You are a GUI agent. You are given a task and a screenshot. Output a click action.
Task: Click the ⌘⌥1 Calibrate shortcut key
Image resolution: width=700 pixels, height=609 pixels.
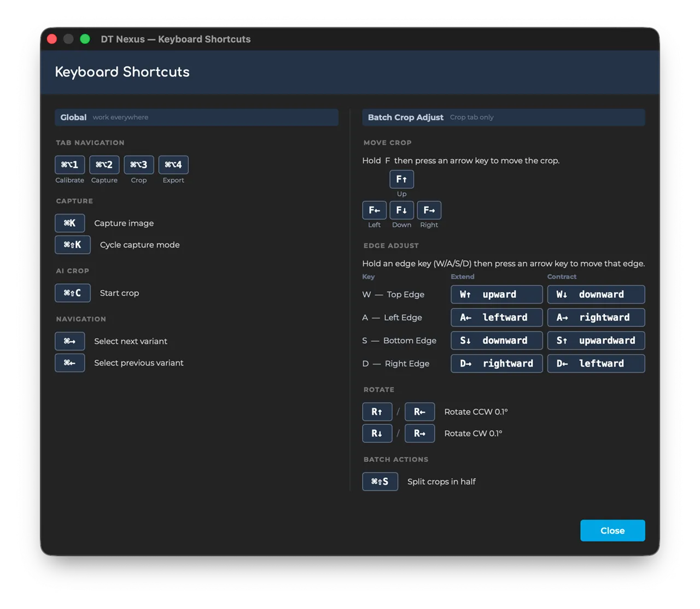pos(69,165)
